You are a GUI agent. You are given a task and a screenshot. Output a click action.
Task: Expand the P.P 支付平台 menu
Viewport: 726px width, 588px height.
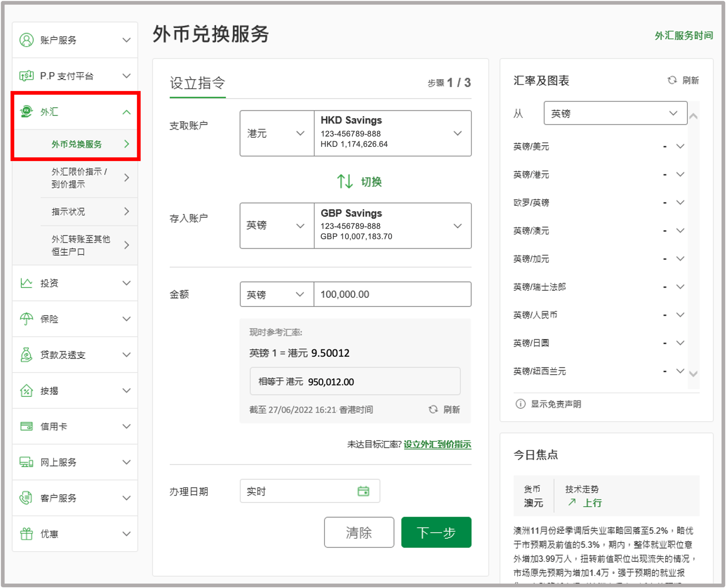click(x=126, y=76)
